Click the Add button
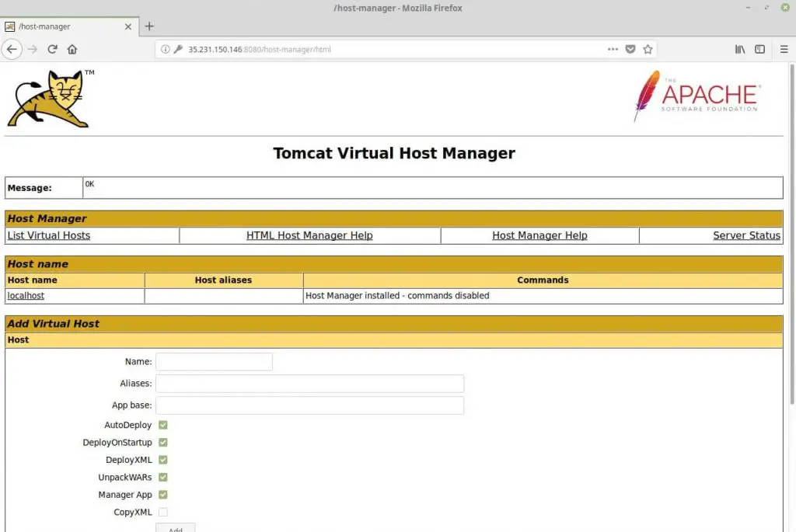 175,528
